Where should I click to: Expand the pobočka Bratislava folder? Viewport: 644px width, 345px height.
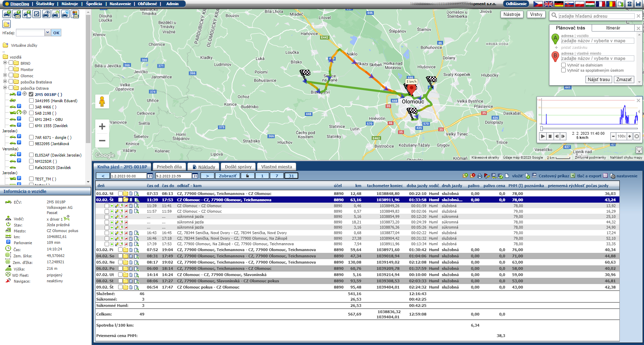click(5, 82)
